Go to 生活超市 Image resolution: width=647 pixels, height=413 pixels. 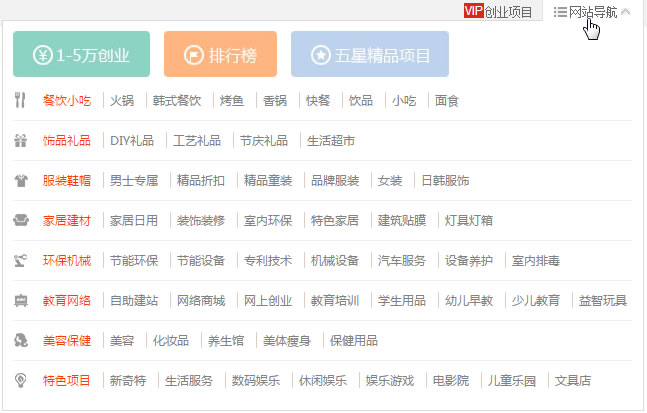coord(331,140)
